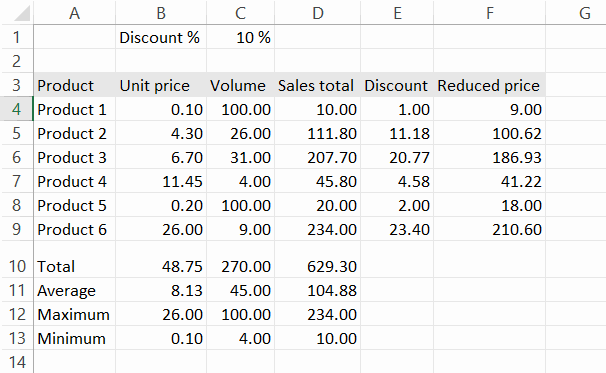Select the 'Product 3' cell
This screenshot has width=606, height=373.
pyautogui.click(x=74, y=157)
